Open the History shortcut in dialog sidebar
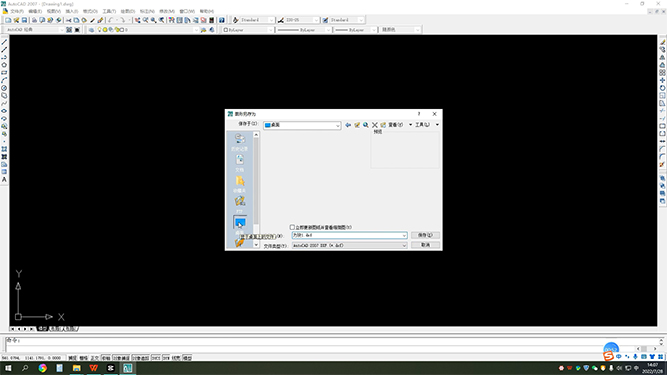667x375 pixels. 239,142
